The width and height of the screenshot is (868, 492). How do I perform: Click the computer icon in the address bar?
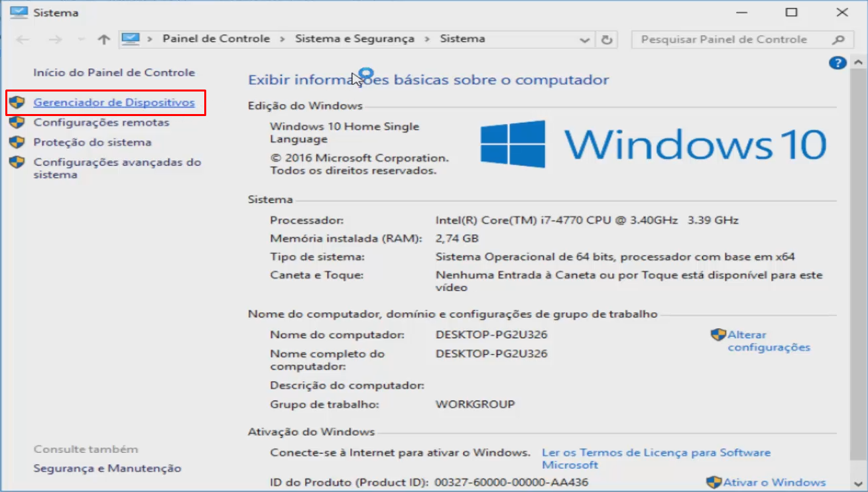pyautogui.click(x=131, y=39)
